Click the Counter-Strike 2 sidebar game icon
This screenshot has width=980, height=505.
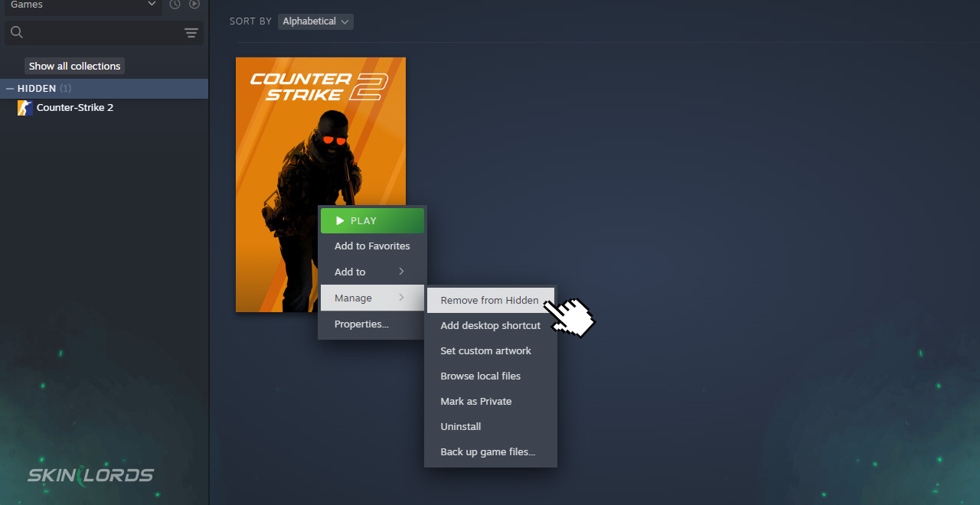tap(25, 108)
